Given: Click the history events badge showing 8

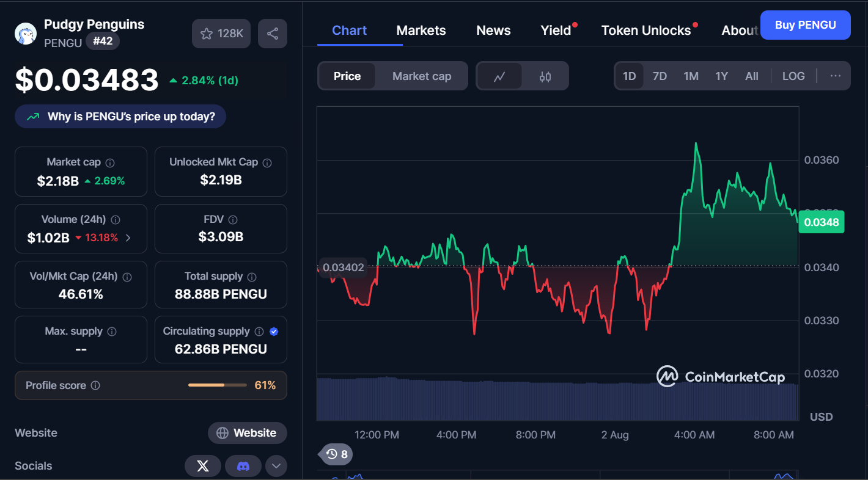Looking at the screenshot, I should click(x=337, y=454).
